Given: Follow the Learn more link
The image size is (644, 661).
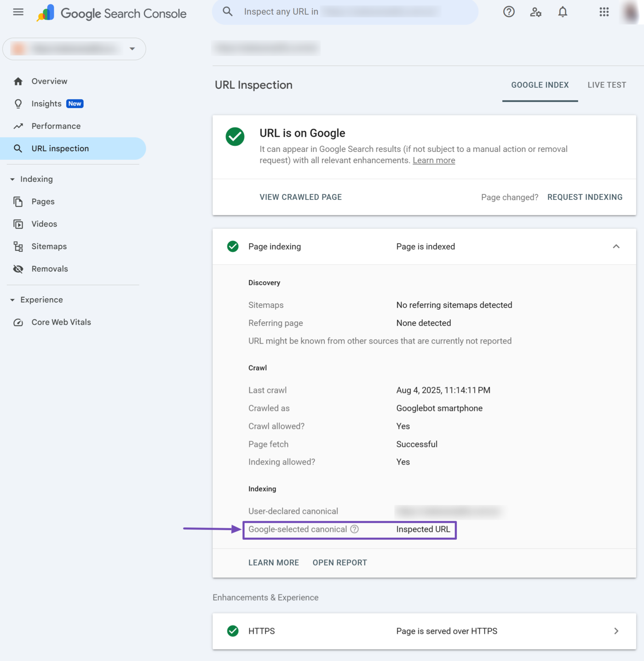Looking at the screenshot, I should (x=434, y=160).
